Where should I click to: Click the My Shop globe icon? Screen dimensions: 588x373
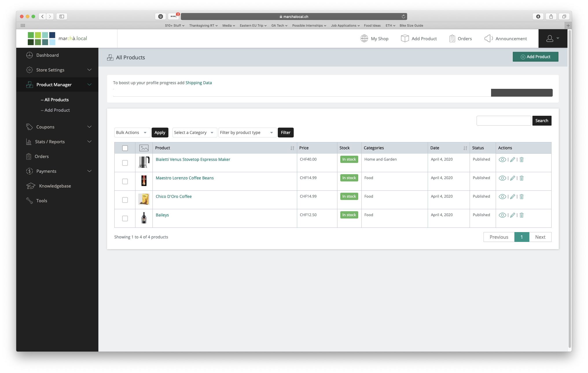[x=364, y=38]
